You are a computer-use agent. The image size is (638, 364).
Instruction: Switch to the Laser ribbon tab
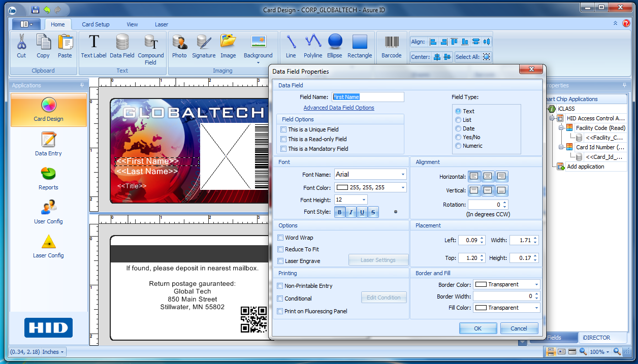coord(162,24)
